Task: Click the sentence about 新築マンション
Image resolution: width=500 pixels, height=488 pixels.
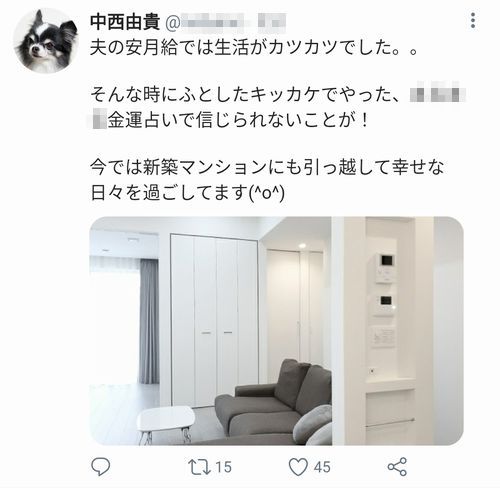Action: point(267,167)
